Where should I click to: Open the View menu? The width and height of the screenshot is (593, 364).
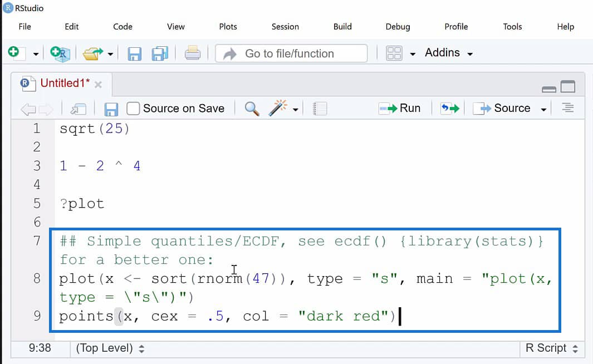176,27
